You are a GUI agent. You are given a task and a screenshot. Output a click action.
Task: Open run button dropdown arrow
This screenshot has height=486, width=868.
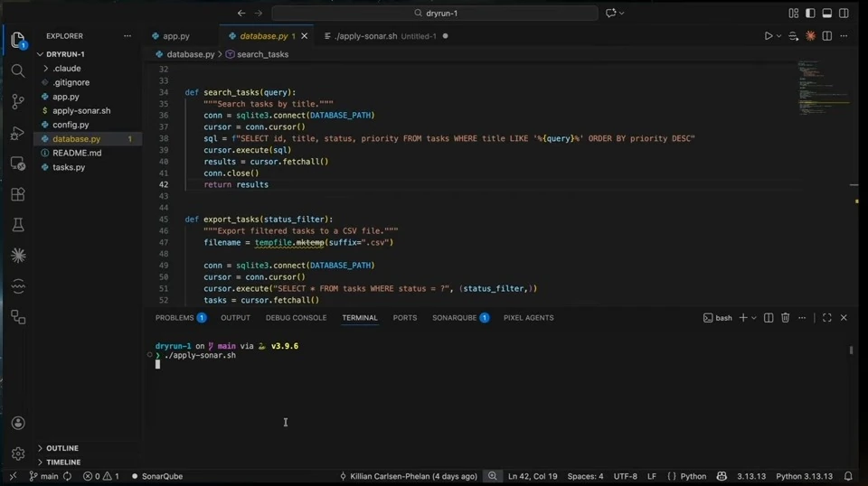778,36
